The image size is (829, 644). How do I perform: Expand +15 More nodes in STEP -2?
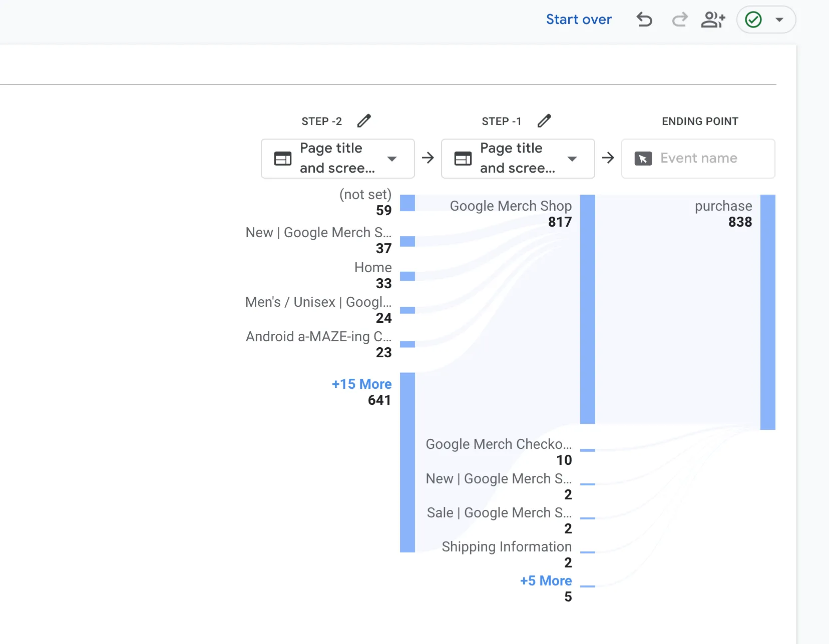(361, 384)
